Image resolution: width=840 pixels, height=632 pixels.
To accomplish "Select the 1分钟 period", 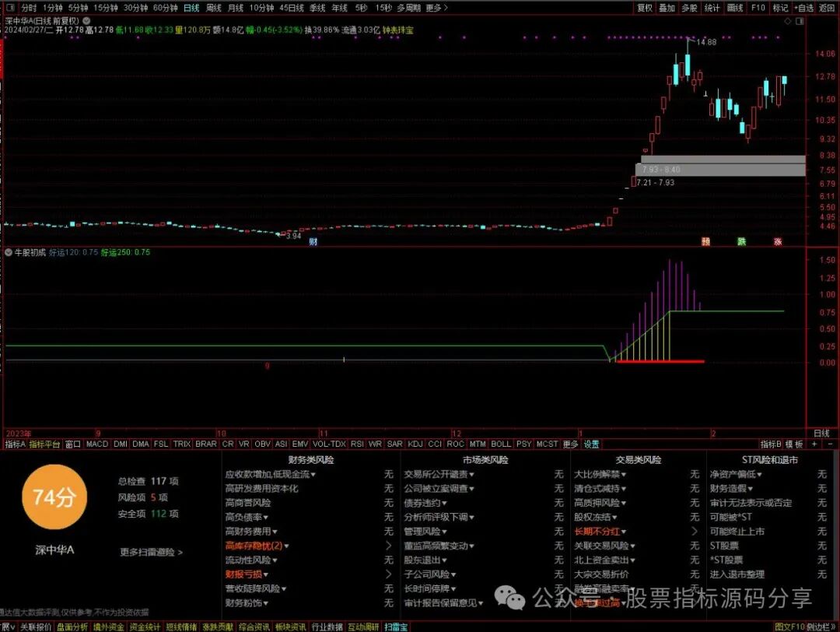I will point(53,8).
